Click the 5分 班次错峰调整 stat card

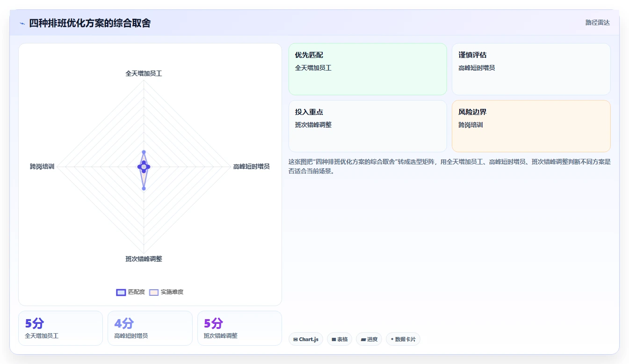tap(239, 328)
